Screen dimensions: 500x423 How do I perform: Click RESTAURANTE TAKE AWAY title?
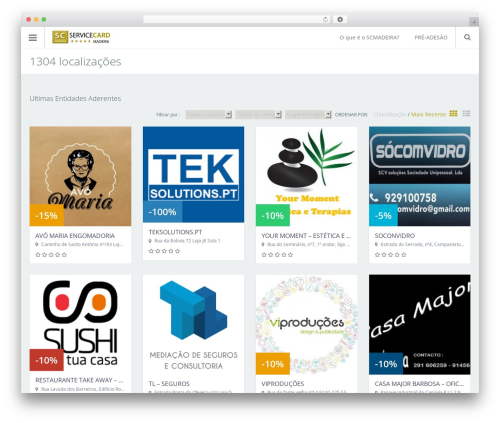tap(79, 380)
